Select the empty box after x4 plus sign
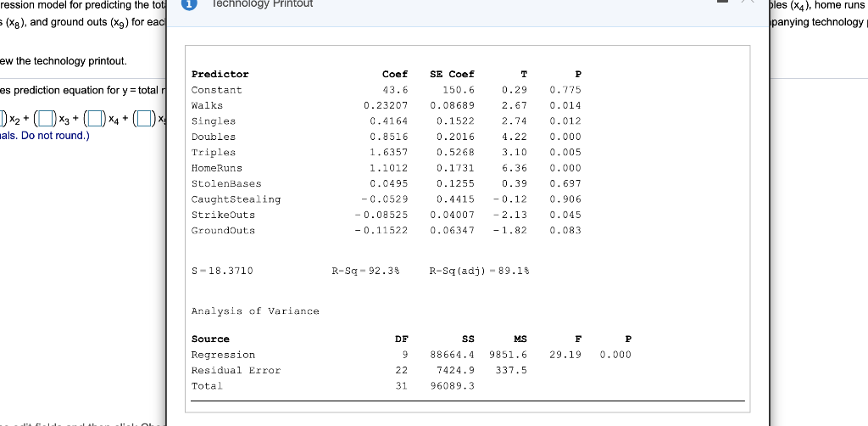868x426 pixels. click(144, 119)
